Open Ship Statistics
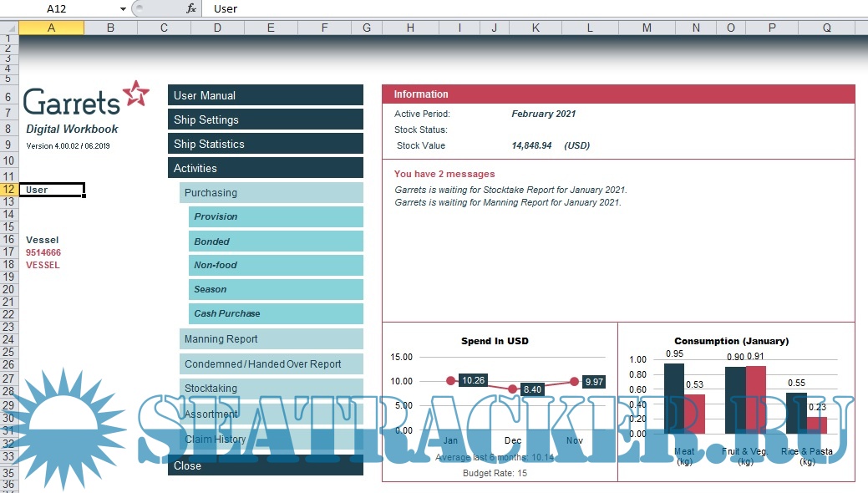The height and width of the screenshot is (493, 868). click(x=266, y=144)
